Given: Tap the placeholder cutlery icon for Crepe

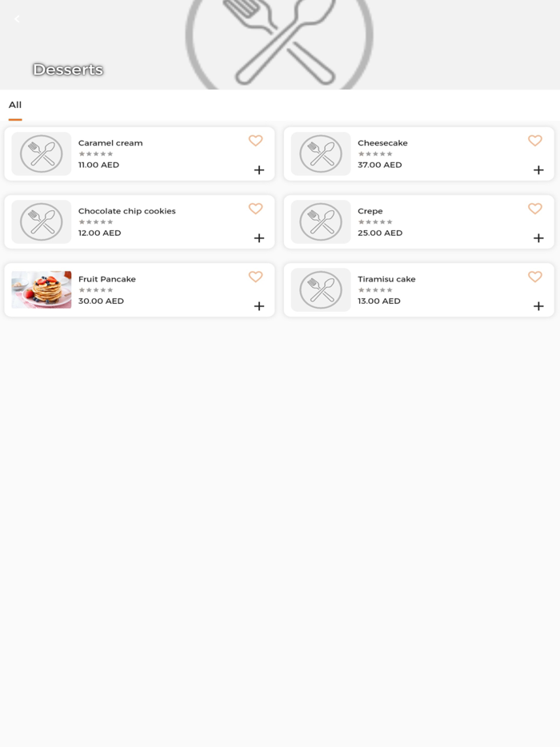Looking at the screenshot, I should point(320,222).
